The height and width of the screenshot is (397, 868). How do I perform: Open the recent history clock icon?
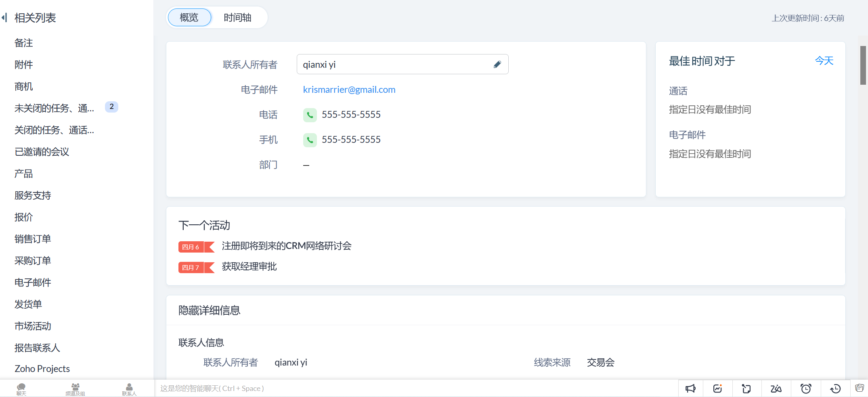coord(835,389)
